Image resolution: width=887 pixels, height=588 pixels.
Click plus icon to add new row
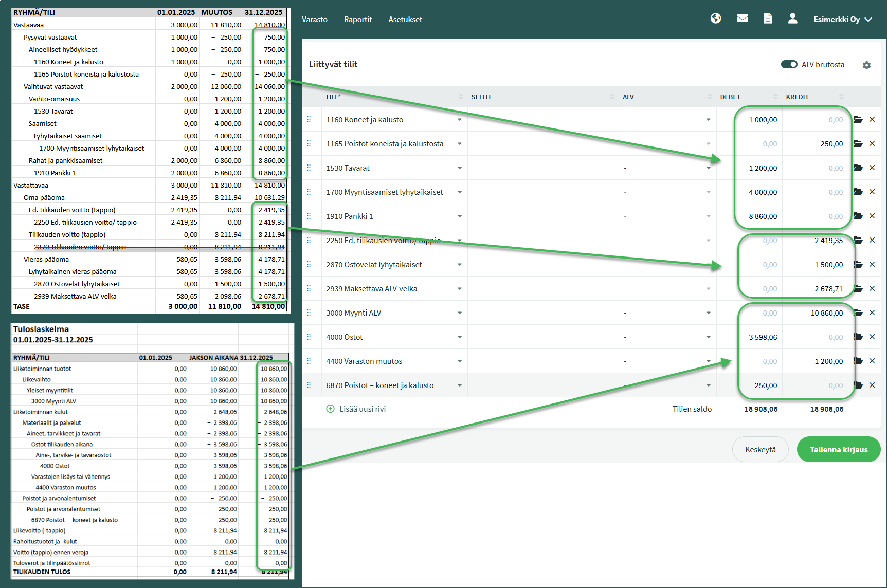[330, 409]
